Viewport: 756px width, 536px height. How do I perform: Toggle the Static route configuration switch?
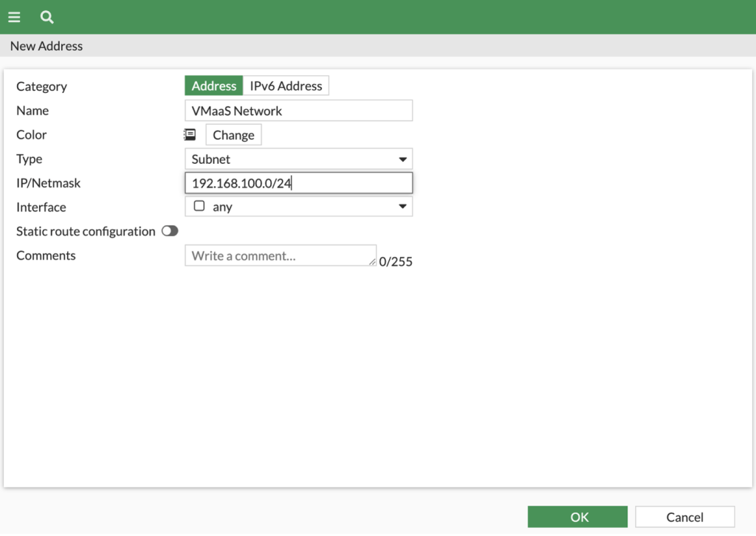170,231
